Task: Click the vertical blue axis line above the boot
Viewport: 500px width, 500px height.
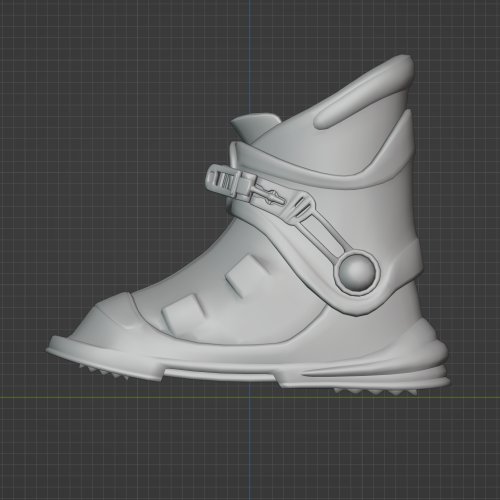Action: (x=249, y=53)
